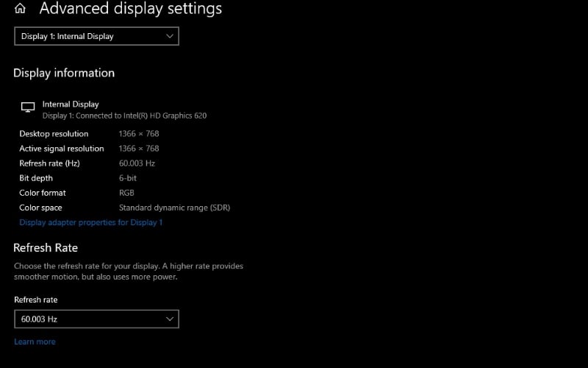
Task: Click the chevron arrow on the refresh rate dropdown
Action: click(170, 319)
